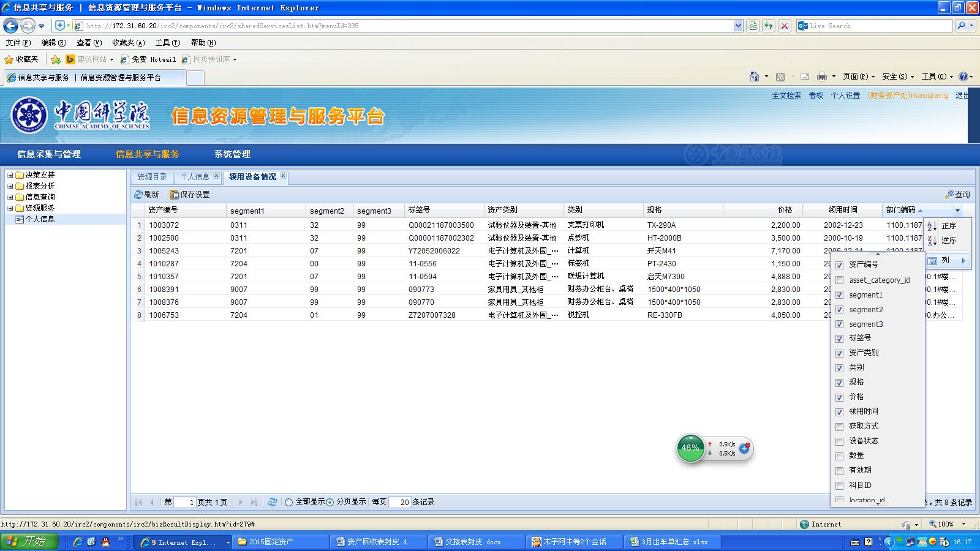Enable the asset_category_id column checkbox
This screenshot has height=551, width=980.
coord(840,280)
